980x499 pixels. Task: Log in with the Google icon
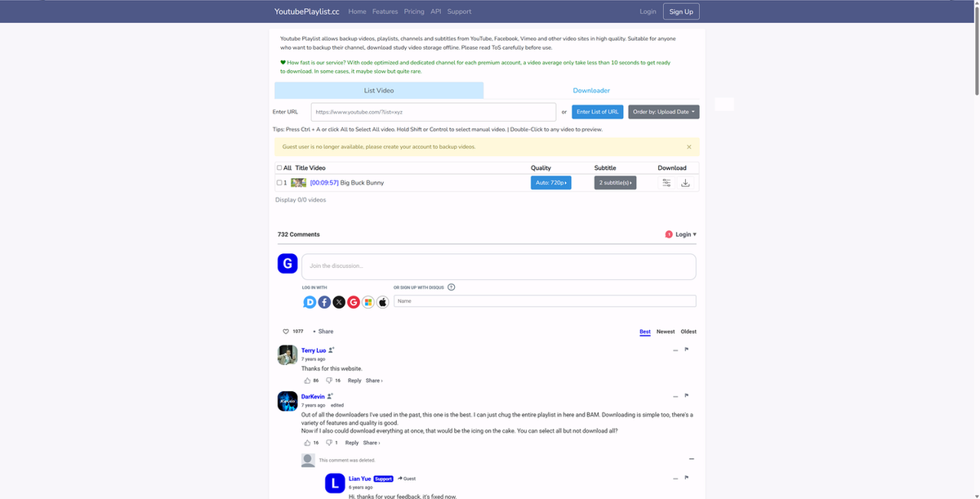point(354,302)
